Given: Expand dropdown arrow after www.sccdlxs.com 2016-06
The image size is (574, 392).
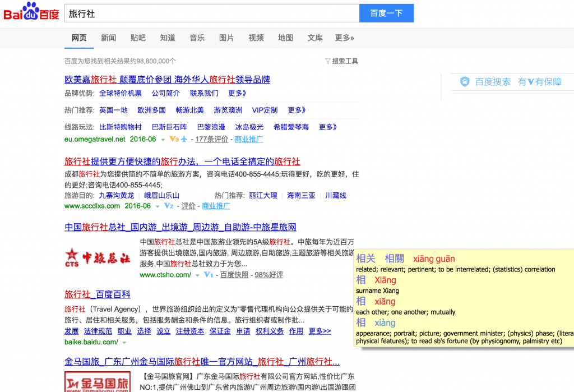Looking at the screenshot, I should pyautogui.click(x=158, y=206).
